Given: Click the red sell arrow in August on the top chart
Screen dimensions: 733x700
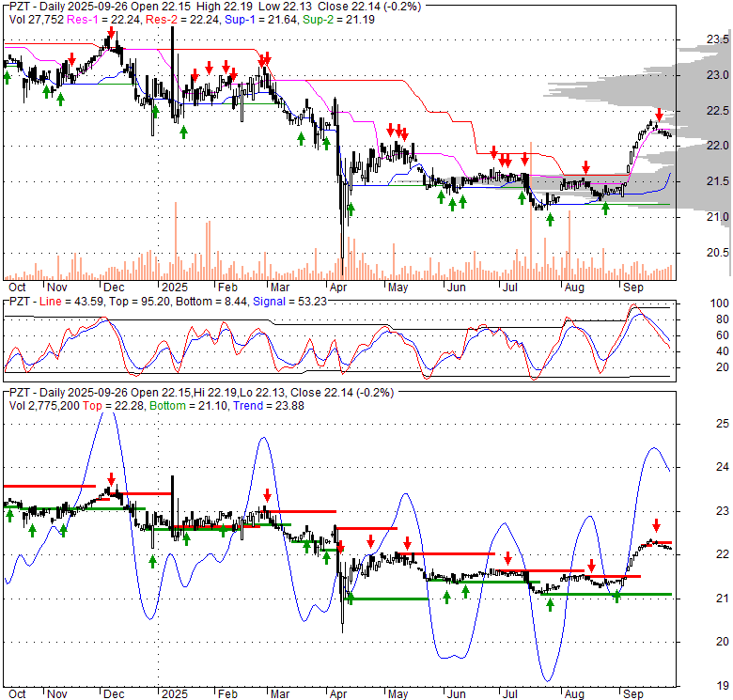Looking at the screenshot, I should tap(585, 167).
